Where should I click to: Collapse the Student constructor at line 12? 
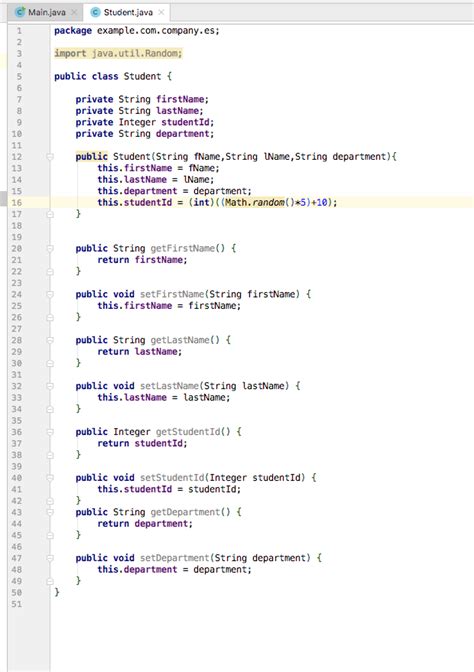(x=50, y=157)
